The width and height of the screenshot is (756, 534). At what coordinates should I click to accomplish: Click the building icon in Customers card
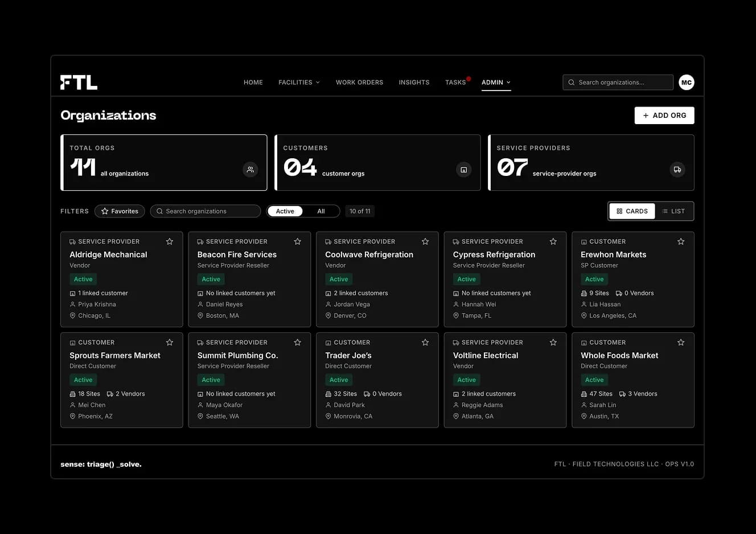(464, 170)
